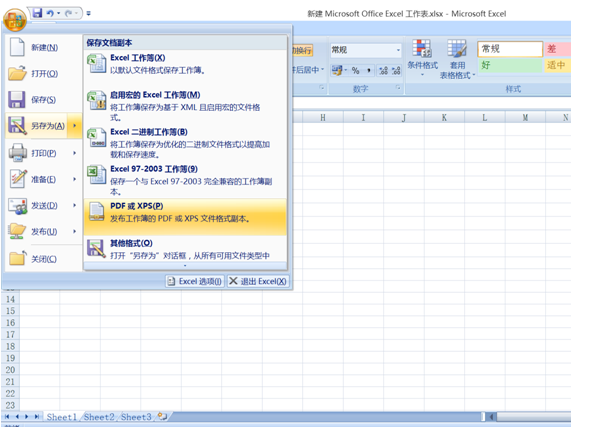Expand the 准备 submenu arrow
This screenshot has height=440, width=612.
coord(75,180)
